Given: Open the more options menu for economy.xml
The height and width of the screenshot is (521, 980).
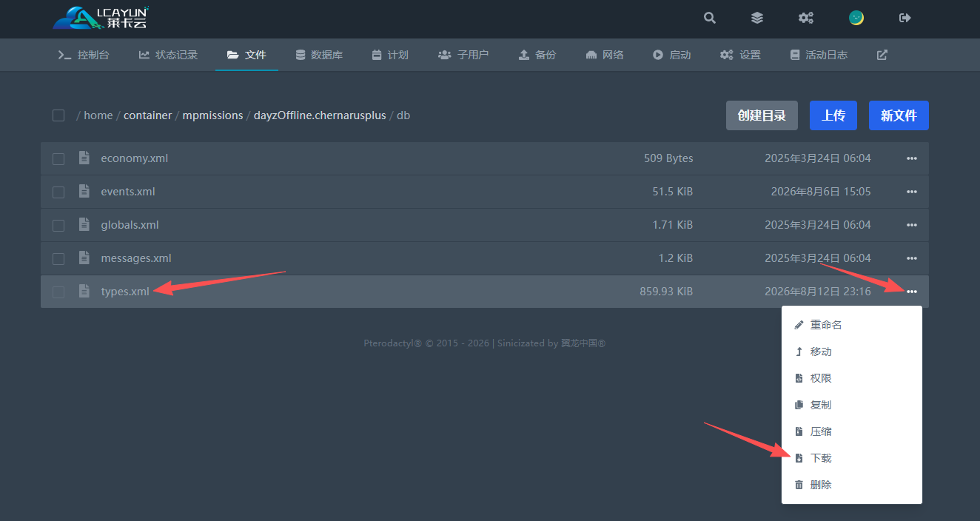Looking at the screenshot, I should pyautogui.click(x=912, y=158).
